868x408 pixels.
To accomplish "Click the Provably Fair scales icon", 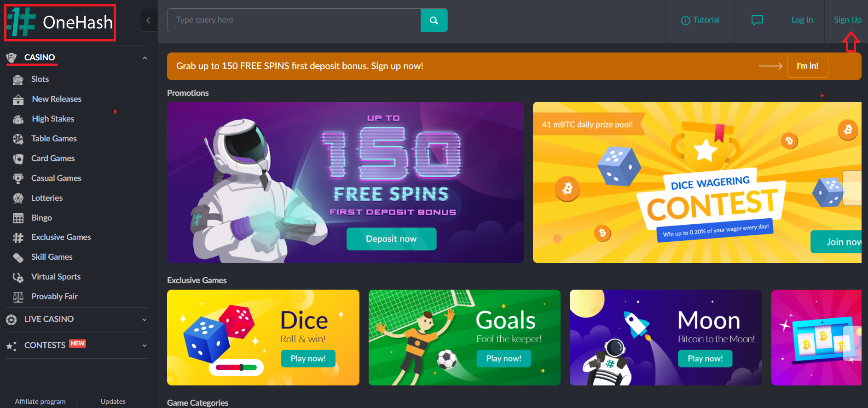I will [18, 297].
